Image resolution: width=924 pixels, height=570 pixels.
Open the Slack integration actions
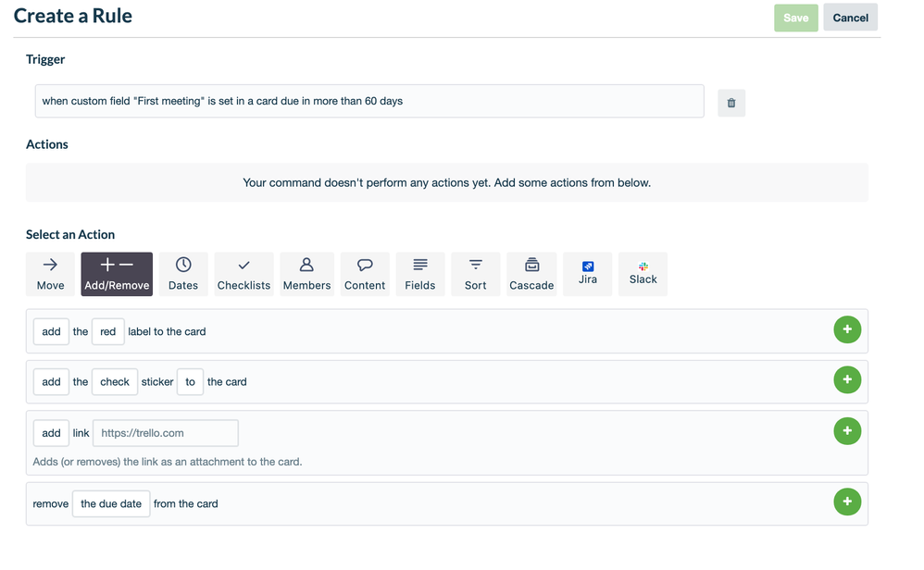[x=643, y=273]
